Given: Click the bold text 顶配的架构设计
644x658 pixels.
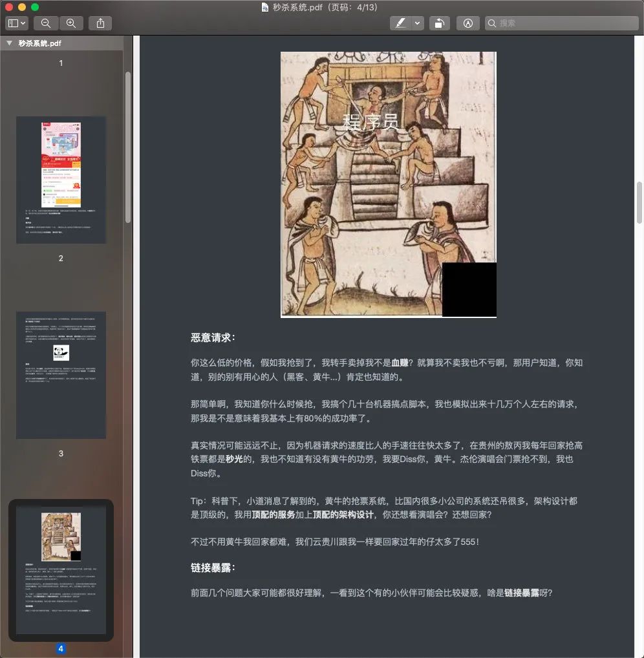Looking at the screenshot, I should [x=343, y=515].
